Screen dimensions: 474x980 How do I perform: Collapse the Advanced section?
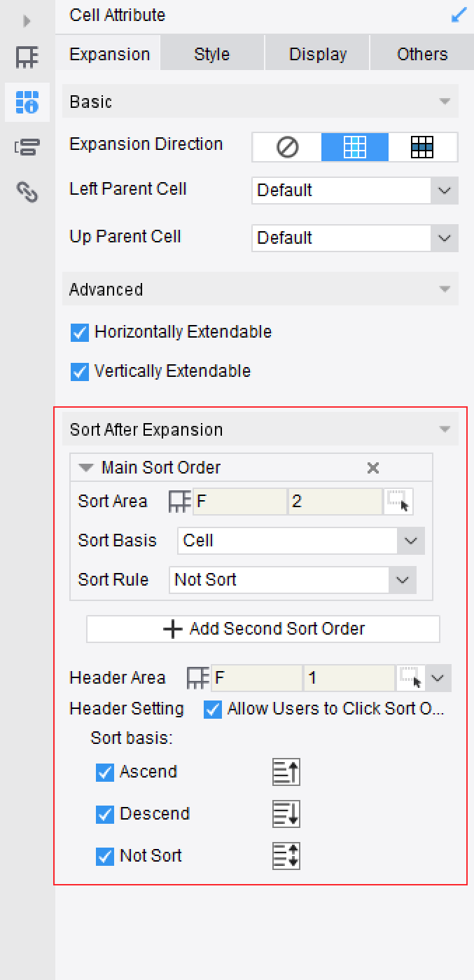tap(444, 290)
